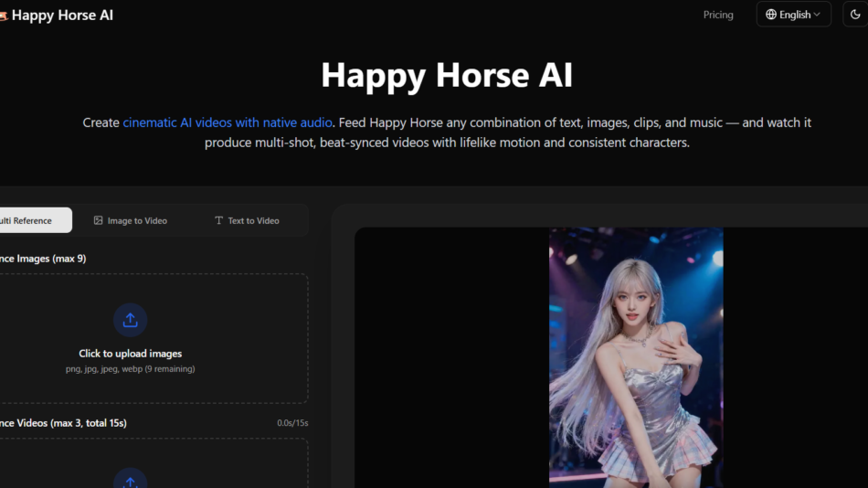The image size is (868, 488).
Task: Click the T icon on Text to Video
Action: 218,220
